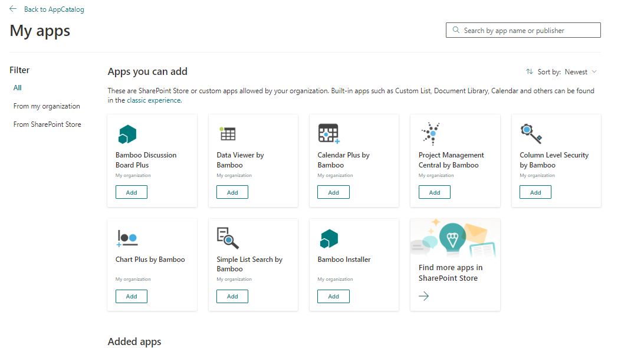644x348 pixels.
Task: Add Column Level Security by Bamboo
Action: (x=535, y=192)
